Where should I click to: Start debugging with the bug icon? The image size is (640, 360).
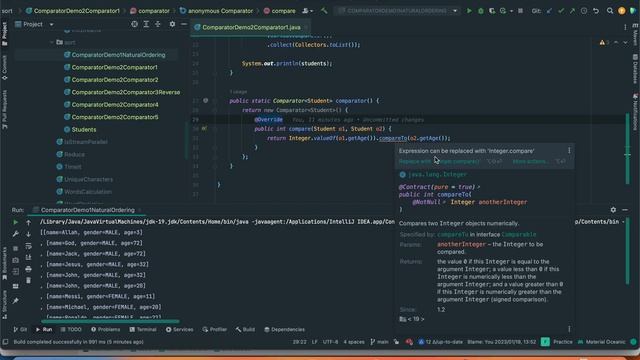click(x=480, y=11)
